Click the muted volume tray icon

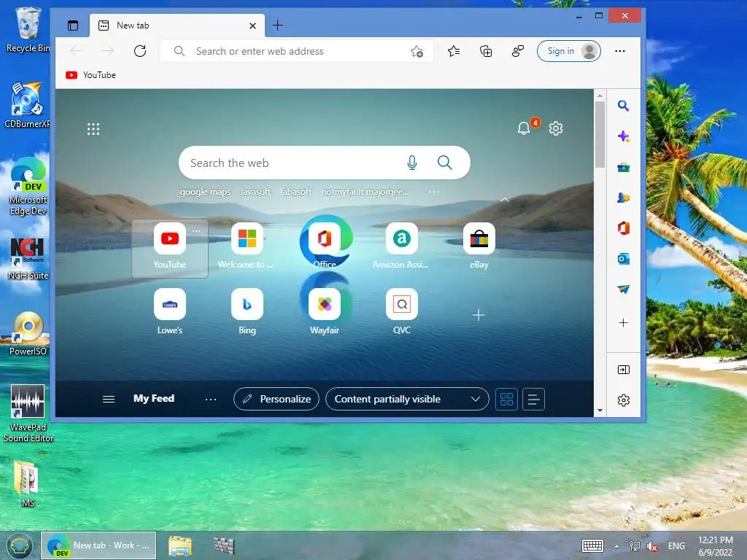652,546
